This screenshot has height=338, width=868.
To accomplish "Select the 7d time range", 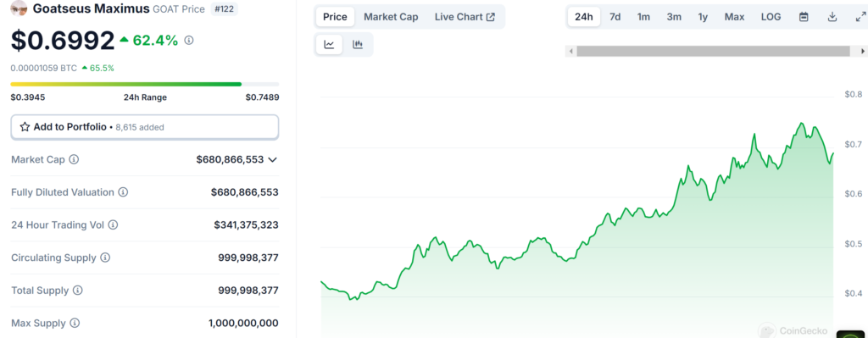I will [x=615, y=17].
